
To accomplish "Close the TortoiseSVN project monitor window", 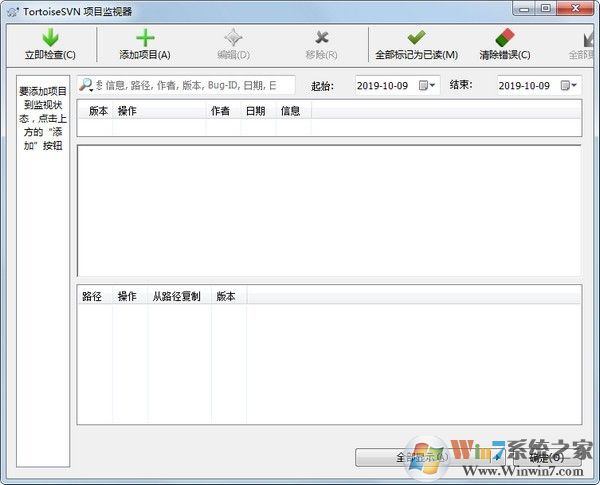I will coord(575,8).
